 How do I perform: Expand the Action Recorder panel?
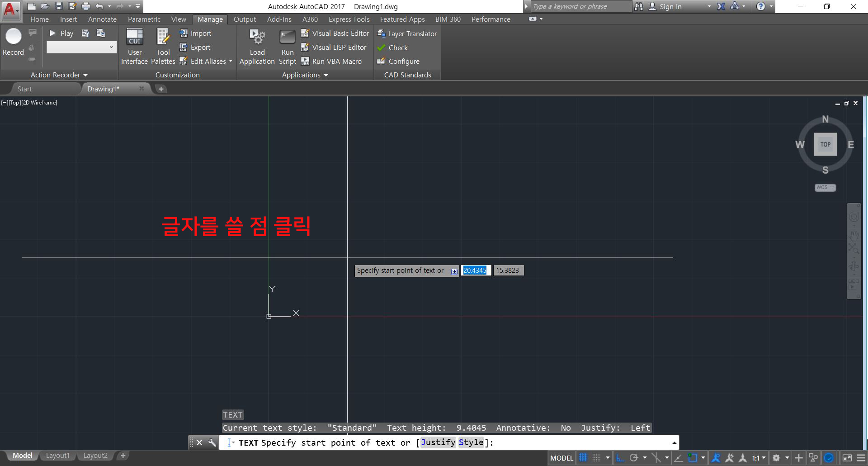pos(59,75)
